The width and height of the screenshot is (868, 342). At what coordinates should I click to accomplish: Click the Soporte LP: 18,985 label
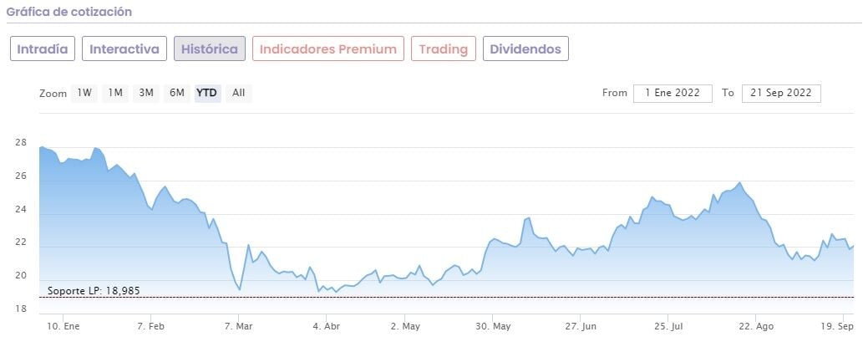click(83, 289)
